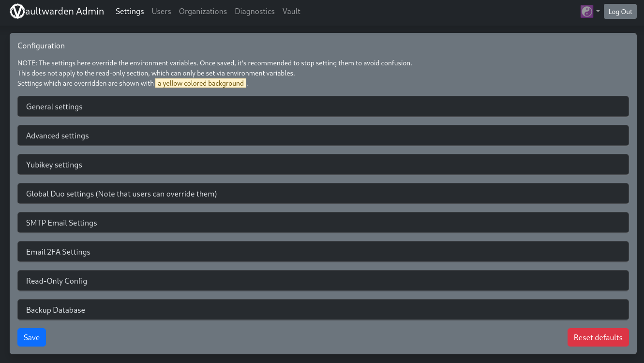Image resolution: width=644 pixels, height=363 pixels.
Task: Expand the Backup Database section
Action: pos(56,310)
